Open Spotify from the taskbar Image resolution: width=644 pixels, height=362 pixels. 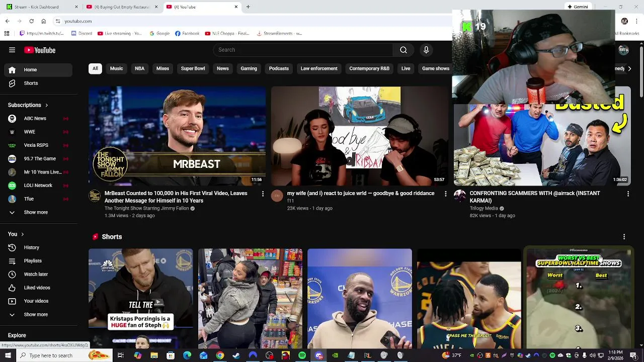pyautogui.click(x=302, y=355)
